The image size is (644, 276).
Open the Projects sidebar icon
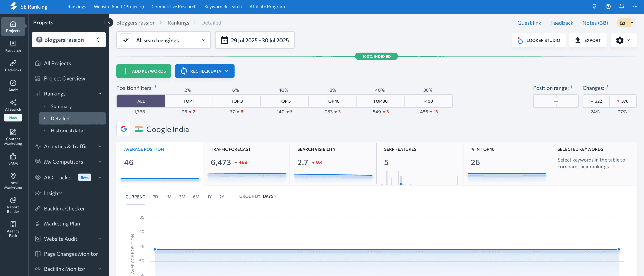[x=13, y=26]
